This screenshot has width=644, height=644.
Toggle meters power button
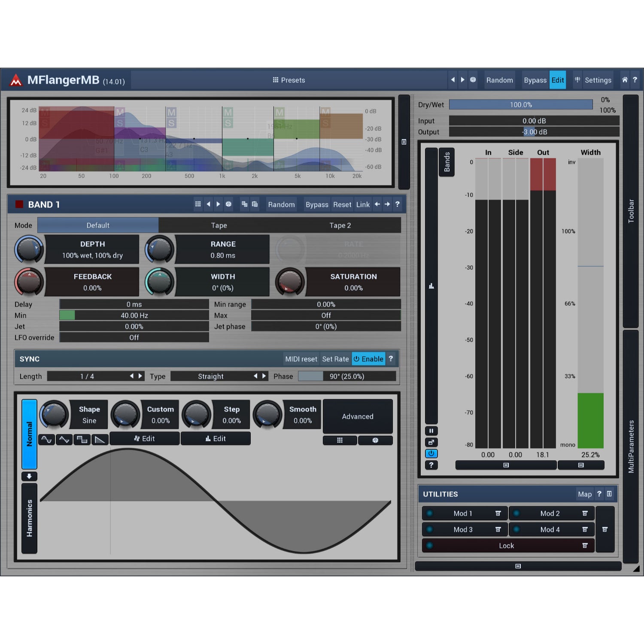(x=431, y=453)
